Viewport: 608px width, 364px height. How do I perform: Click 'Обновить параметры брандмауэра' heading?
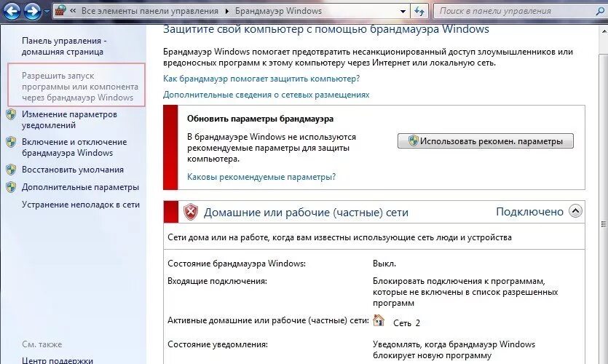[x=260, y=119]
